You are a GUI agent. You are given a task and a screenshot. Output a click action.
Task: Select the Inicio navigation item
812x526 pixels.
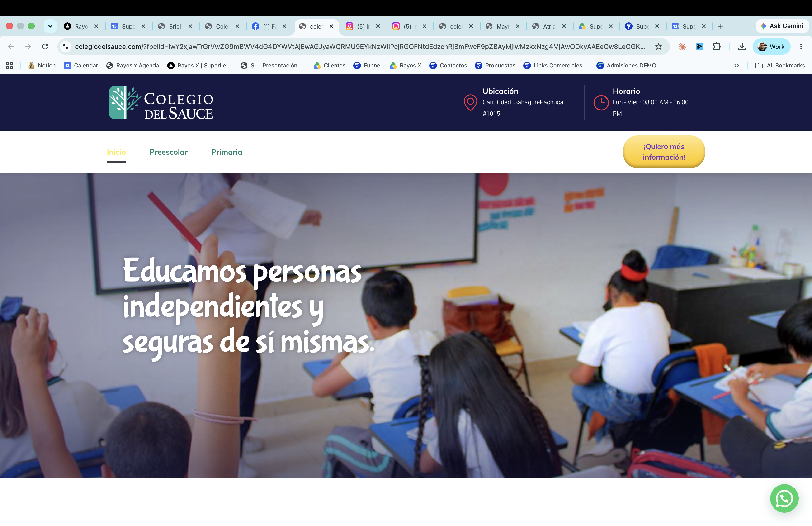(116, 152)
